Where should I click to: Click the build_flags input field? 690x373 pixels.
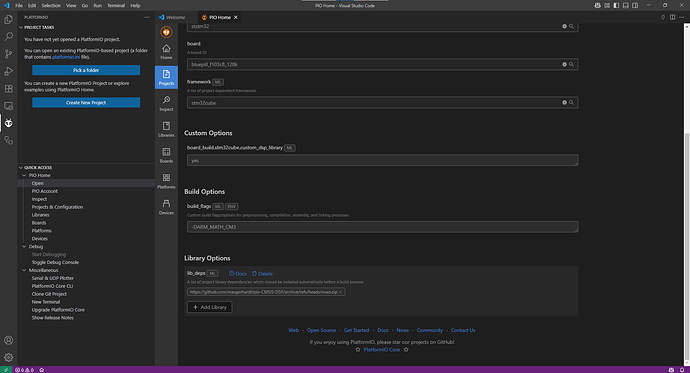coord(382,227)
